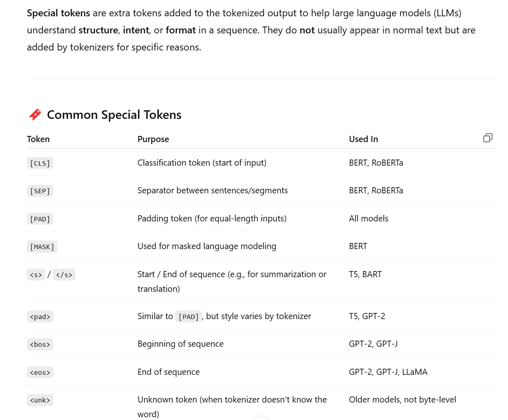The width and height of the screenshot is (508, 420).
Task: Click the scroll-down circle at bottom center
Action: [261, 418]
